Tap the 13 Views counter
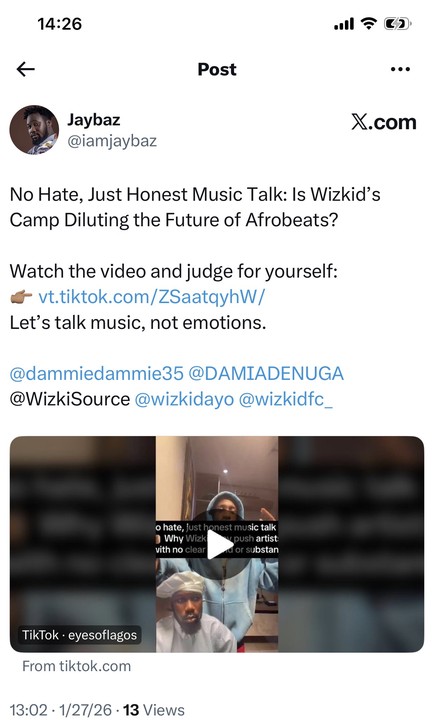Image resolution: width=434 pixels, height=720 pixels. (x=154, y=710)
